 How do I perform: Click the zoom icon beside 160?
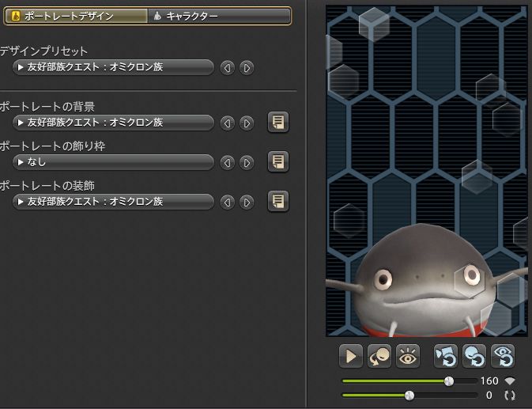(510, 381)
